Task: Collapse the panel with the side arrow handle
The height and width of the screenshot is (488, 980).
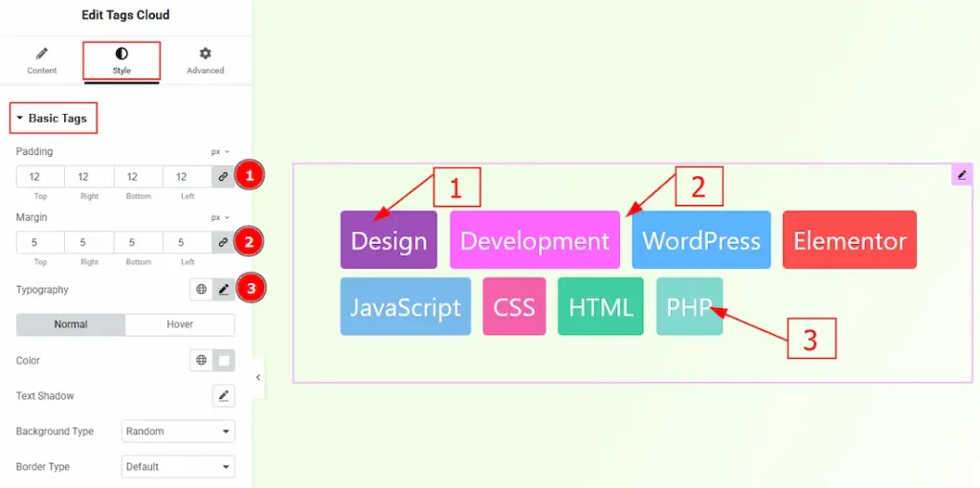Action: tap(257, 378)
